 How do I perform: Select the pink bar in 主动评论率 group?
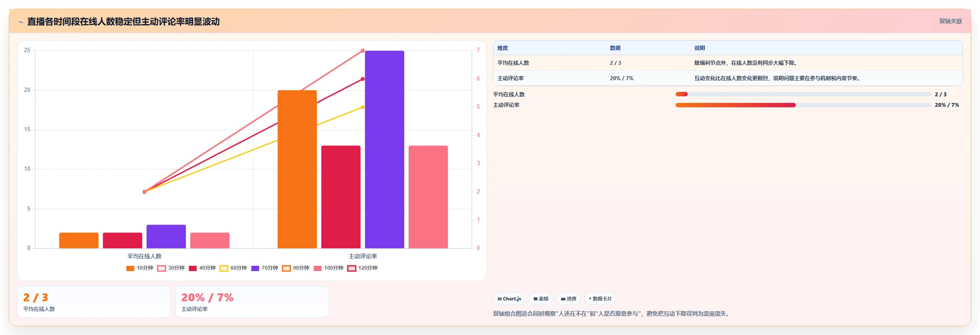click(x=428, y=197)
